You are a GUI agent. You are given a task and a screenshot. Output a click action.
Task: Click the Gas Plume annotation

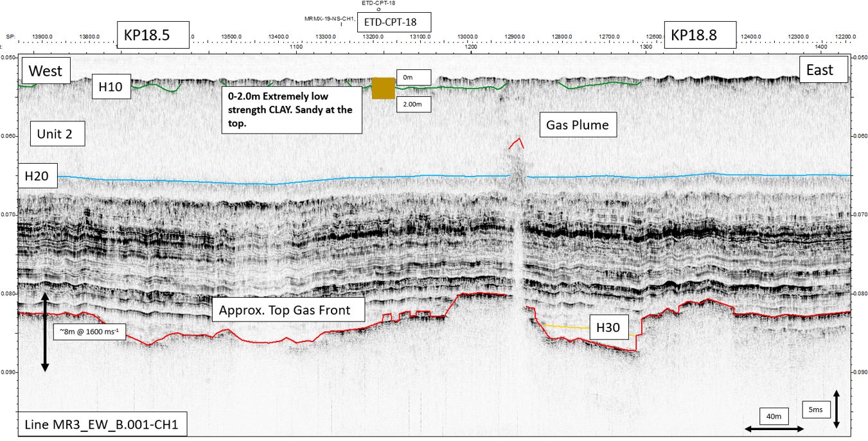click(x=578, y=125)
